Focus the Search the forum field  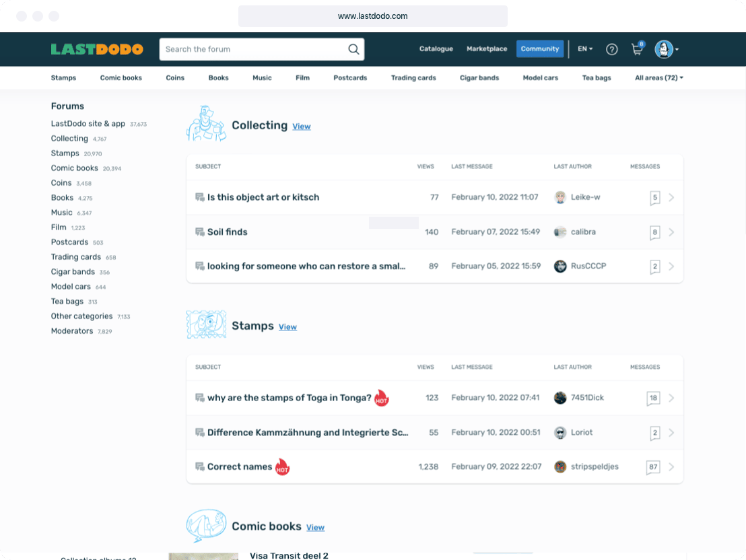(x=255, y=49)
